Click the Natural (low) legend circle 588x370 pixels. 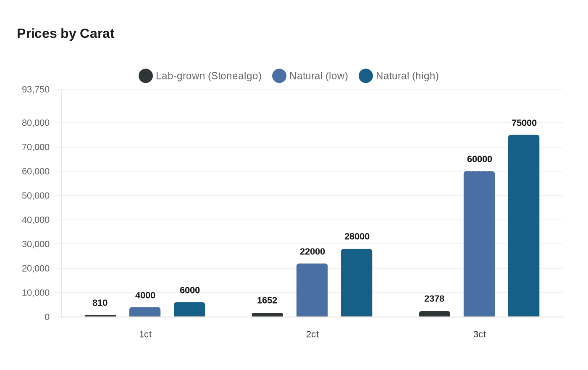pos(278,76)
